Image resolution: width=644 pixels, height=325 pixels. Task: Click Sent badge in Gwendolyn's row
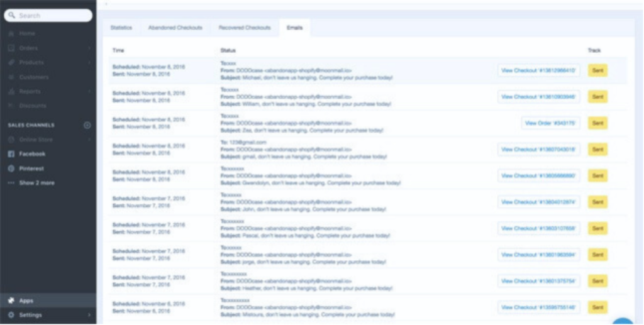pyautogui.click(x=597, y=175)
